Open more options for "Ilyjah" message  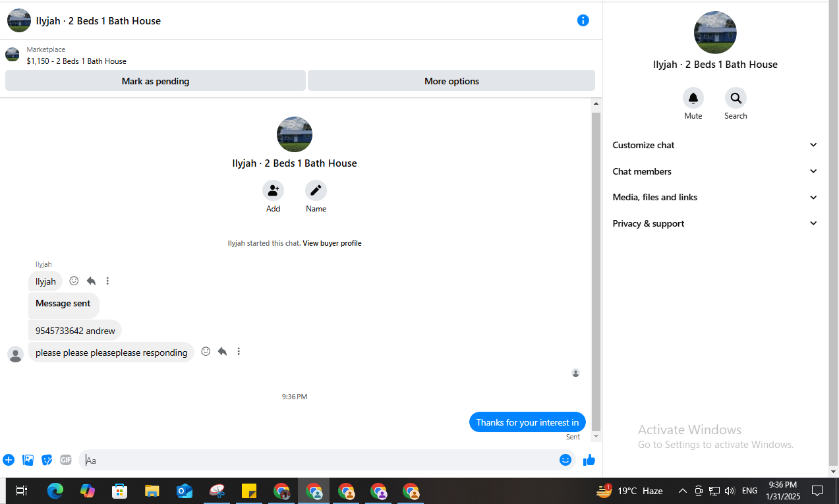[107, 281]
